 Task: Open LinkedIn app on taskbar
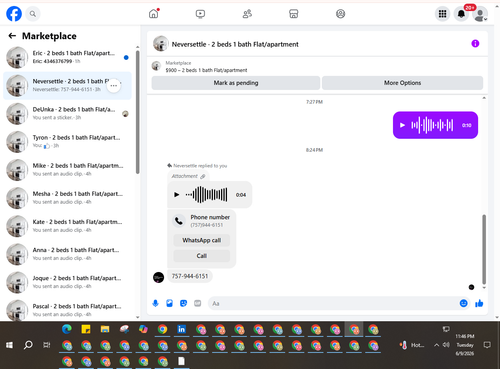pos(181,329)
